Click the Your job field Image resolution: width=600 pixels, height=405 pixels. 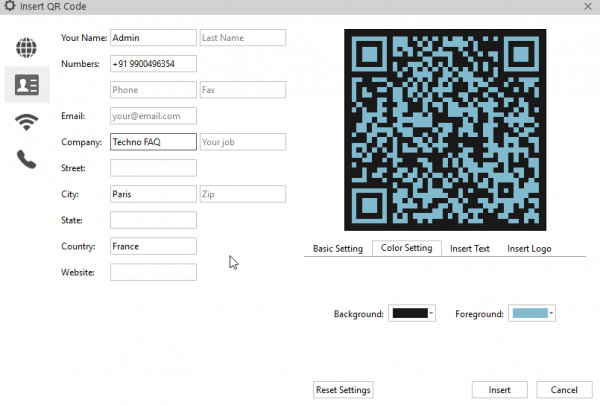(x=243, y=142)
